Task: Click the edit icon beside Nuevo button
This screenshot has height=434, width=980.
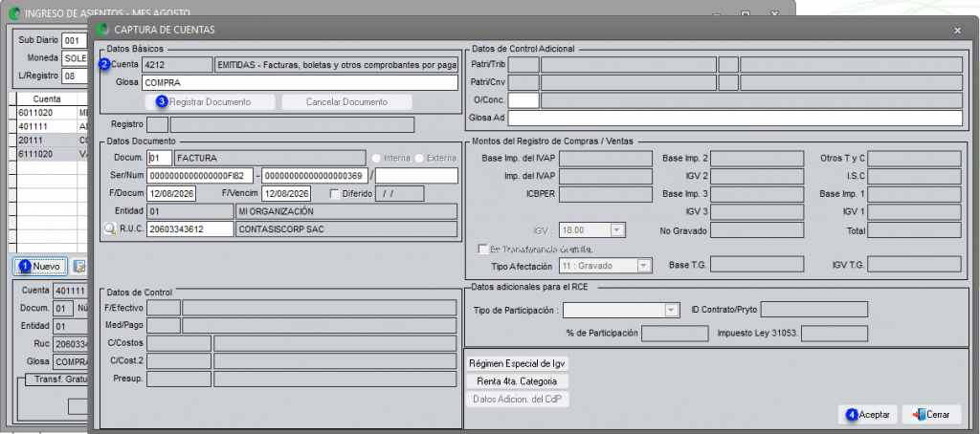Action: coord(78,267)
